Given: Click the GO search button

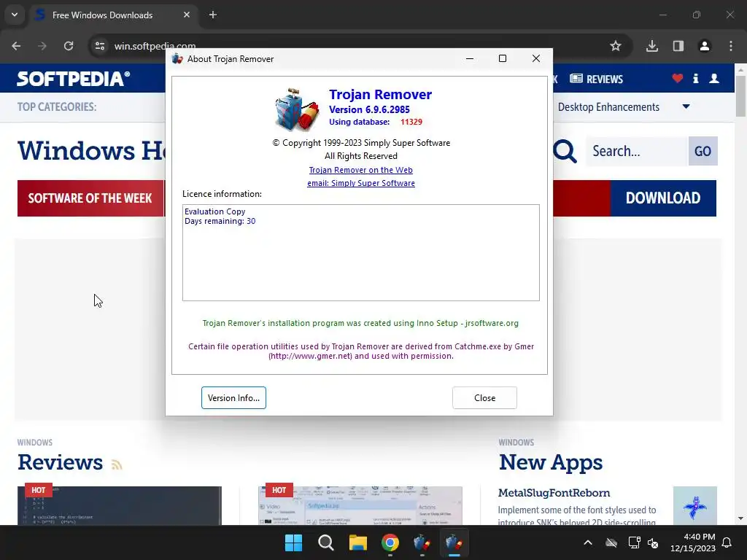Looking at the screenshot, I should (703, 151).
